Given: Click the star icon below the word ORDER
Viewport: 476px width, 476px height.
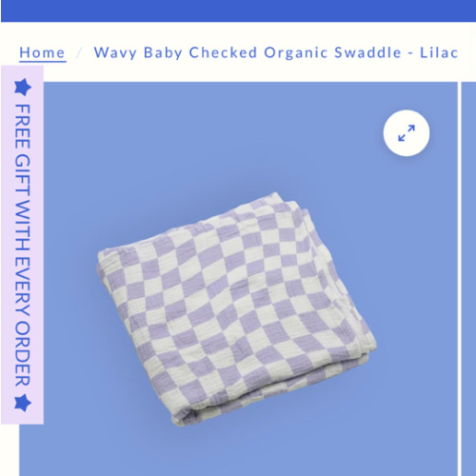Looking at the screenshot, I should (23, 403).
